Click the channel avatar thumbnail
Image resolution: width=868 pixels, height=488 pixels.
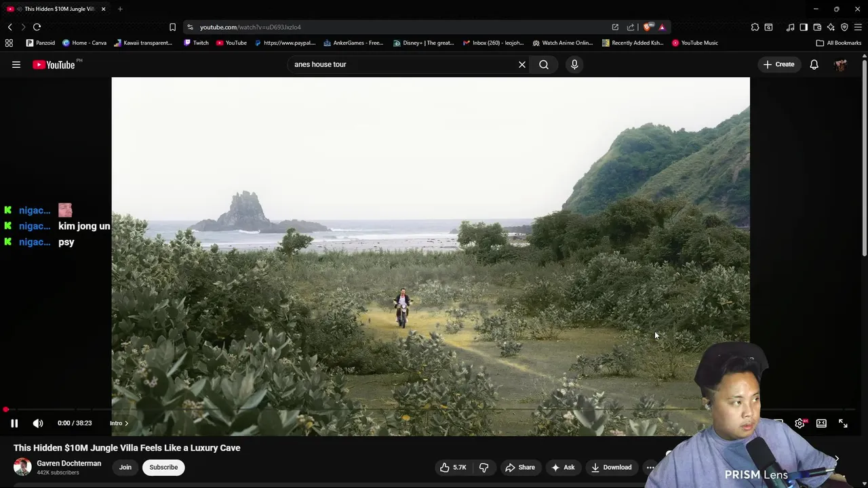point(22,467)
